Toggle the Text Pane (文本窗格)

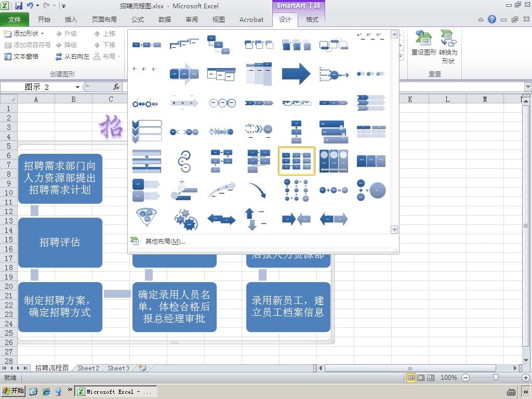click(x=21, y=57)
